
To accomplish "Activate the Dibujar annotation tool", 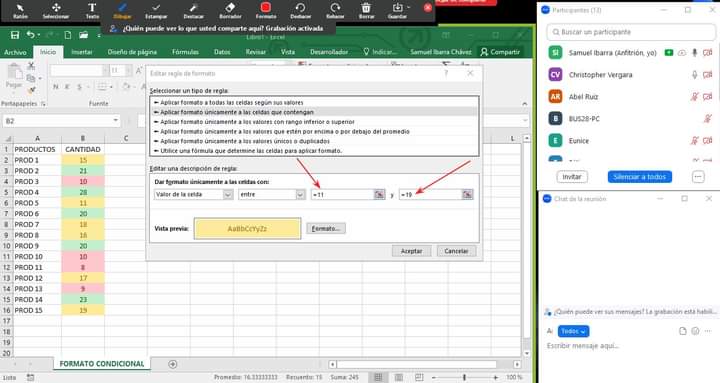I will point(122,11).
